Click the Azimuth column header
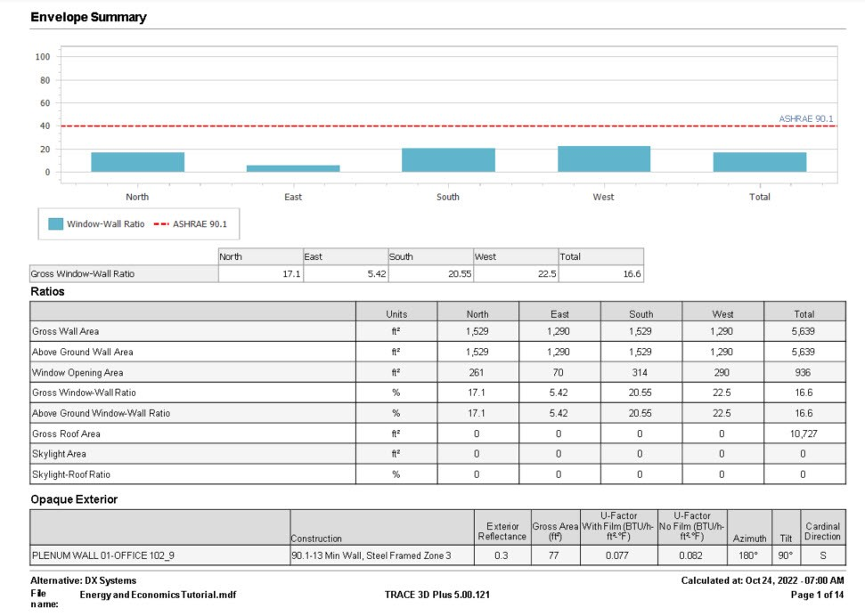The image size is (865, 616). coord(749,539)
